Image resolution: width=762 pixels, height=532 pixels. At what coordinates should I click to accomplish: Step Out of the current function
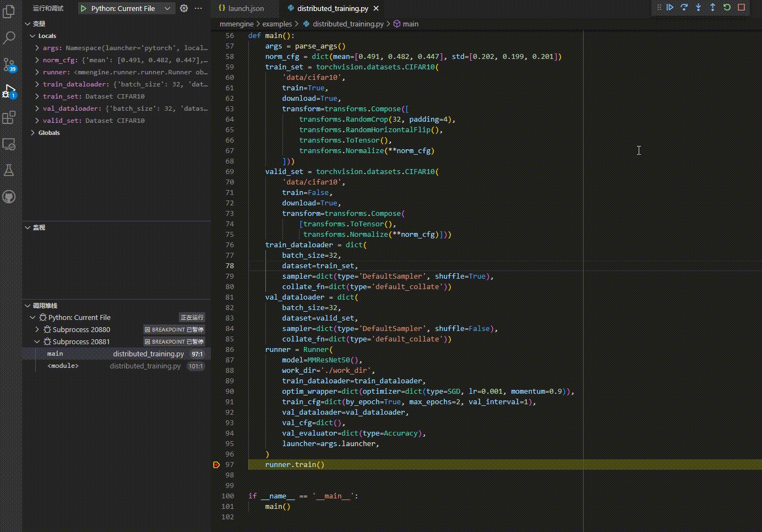[712, 8]
